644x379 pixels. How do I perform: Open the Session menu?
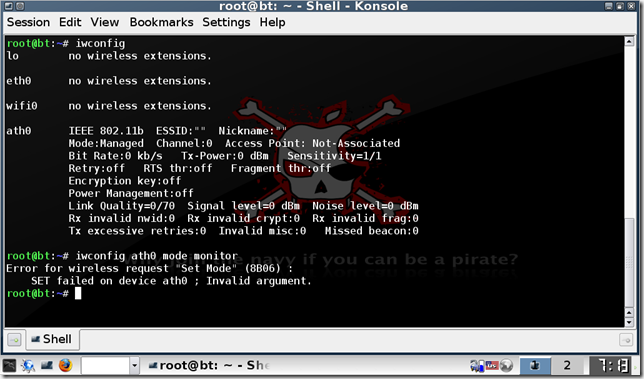tap(28, 22)
